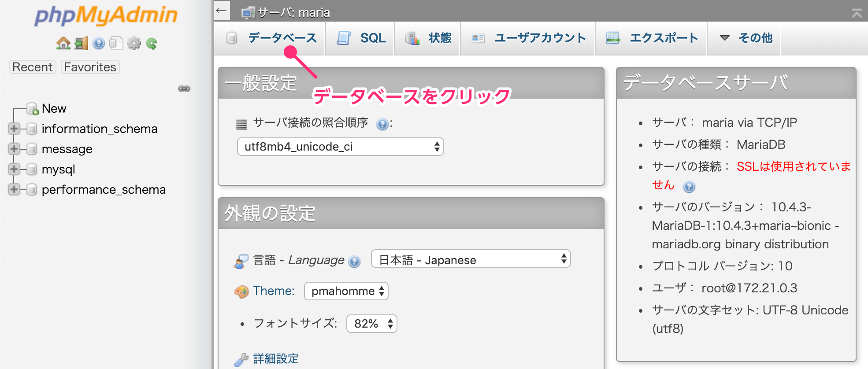Expand the performance_schema tree node
This screenshot has height=369, width=868.
(14, 189)
